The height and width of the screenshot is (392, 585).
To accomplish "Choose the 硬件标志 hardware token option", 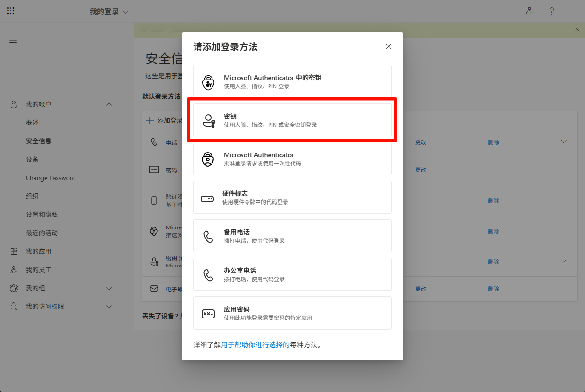I will [292, 197].
